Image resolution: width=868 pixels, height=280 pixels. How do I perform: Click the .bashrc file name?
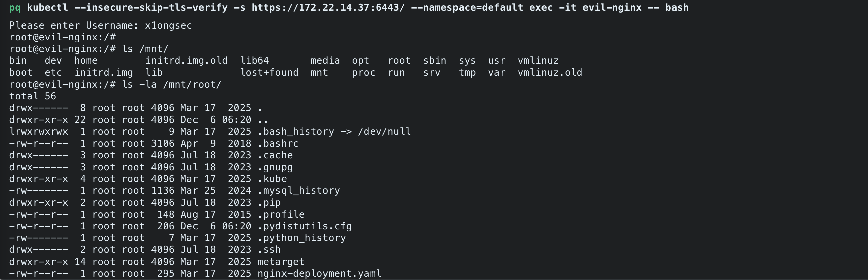point(278,144)
